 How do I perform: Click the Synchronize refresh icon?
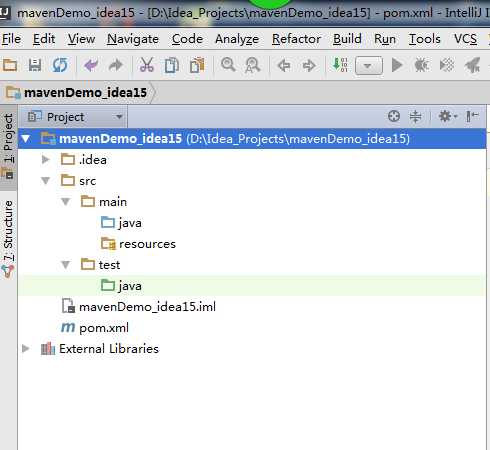point(60,65)
